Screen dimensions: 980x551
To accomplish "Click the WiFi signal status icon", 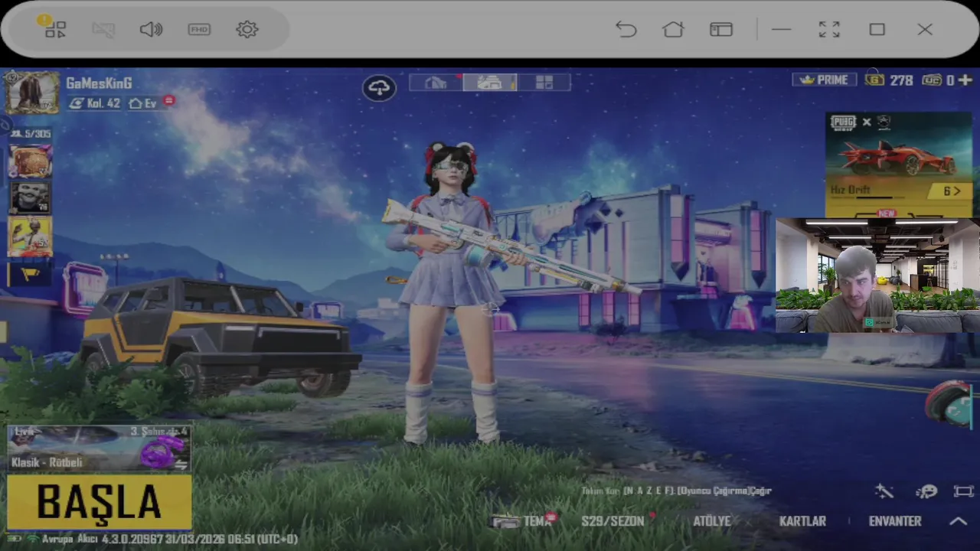I will [31, 539].
